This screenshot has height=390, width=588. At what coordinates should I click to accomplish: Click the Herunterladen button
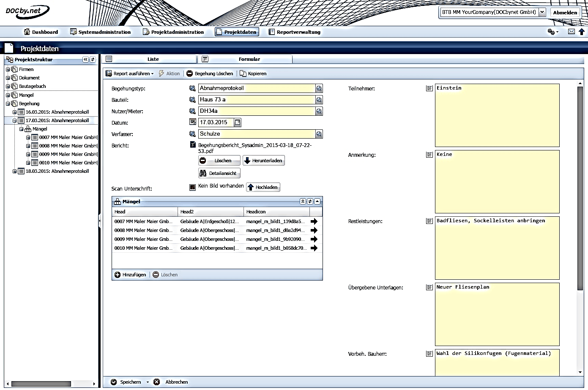(x=264, y=161)
